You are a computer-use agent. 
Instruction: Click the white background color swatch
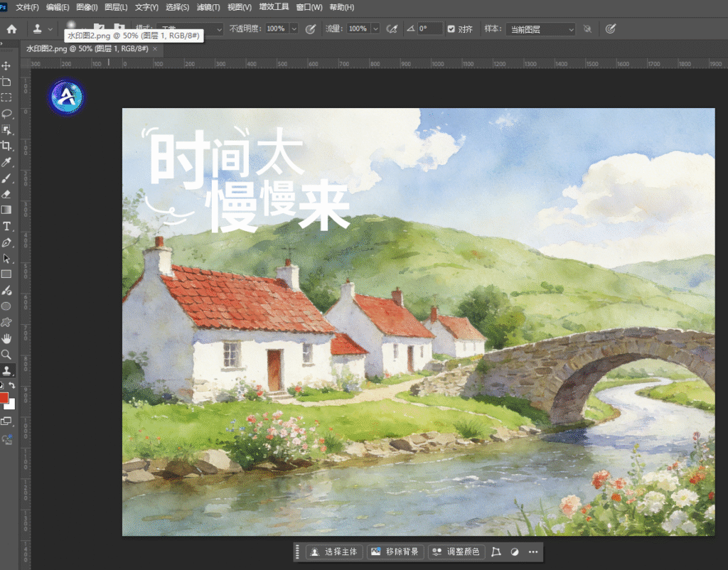coord(12,405)
